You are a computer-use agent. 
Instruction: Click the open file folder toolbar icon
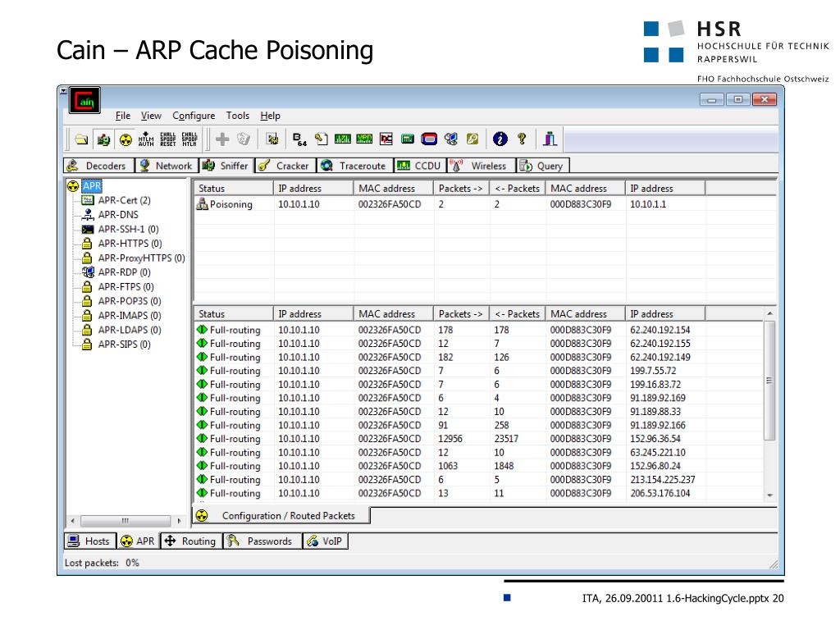tap(81, 139)
